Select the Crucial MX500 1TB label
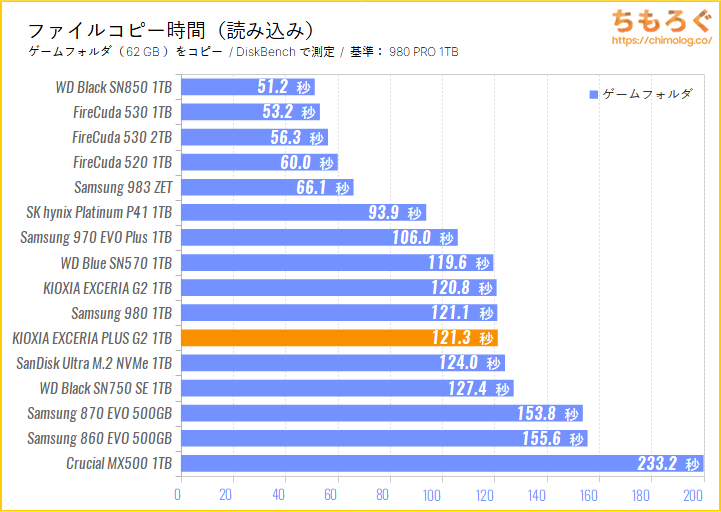This screenshot has width=721, height=512. tap(120, 463)
